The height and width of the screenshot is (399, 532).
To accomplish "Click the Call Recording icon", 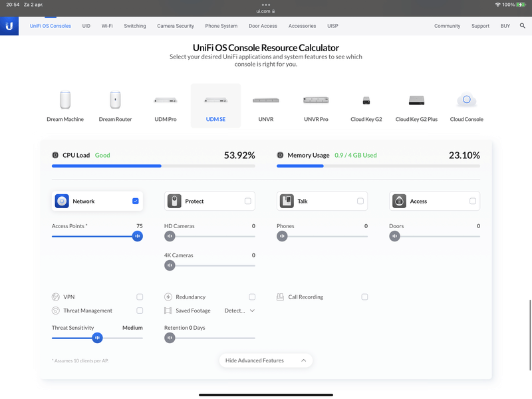I will point(280,297).
